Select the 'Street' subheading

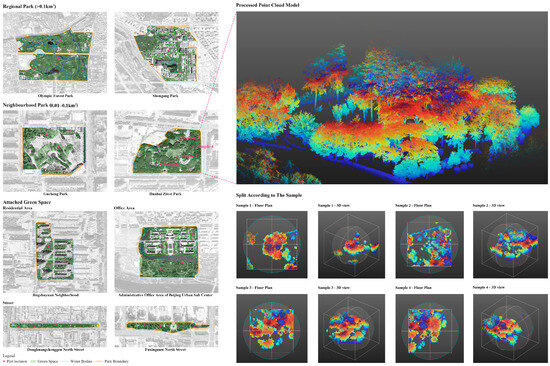pyautogui.click(x=8, y=302)
